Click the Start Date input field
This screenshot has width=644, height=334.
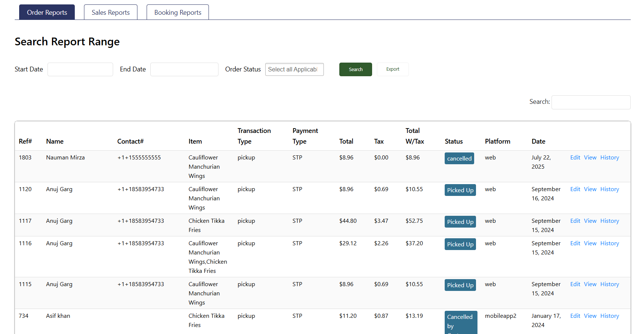80,69
